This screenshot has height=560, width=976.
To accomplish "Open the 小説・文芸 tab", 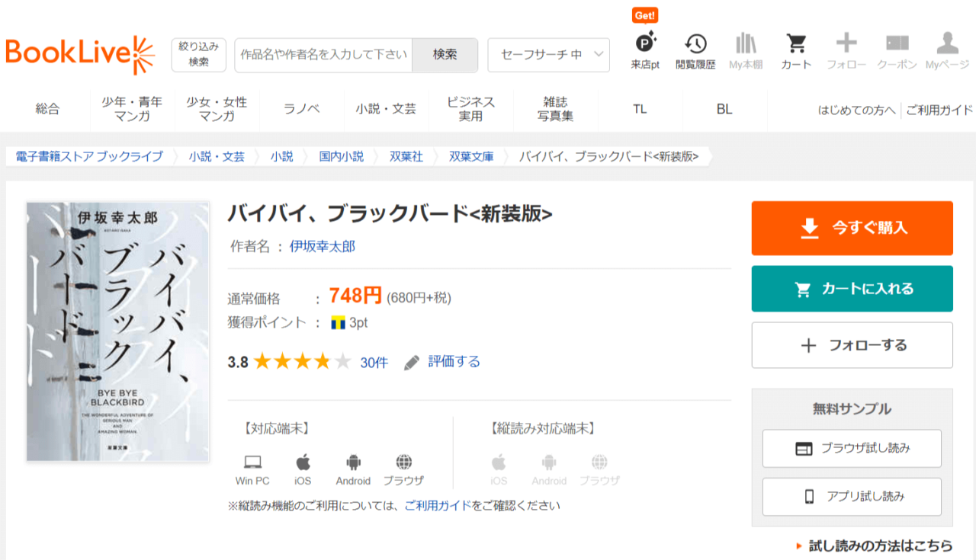I will point(386,109).
